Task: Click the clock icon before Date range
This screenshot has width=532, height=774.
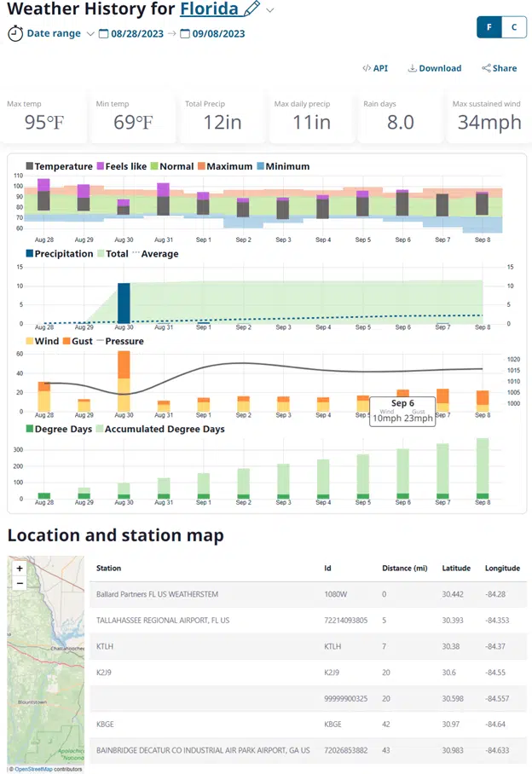Action: tap(15, 34)
